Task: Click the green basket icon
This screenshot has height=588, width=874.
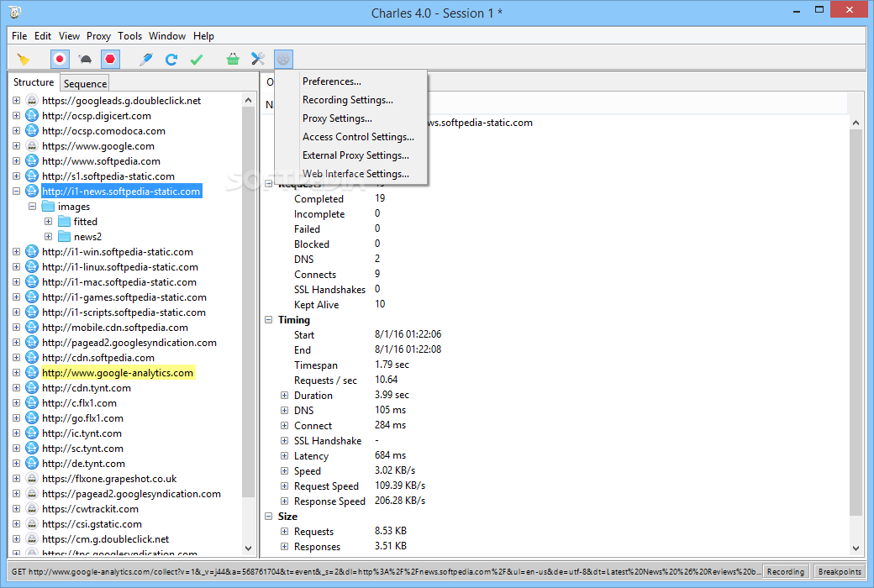Action: click(233, 59)
